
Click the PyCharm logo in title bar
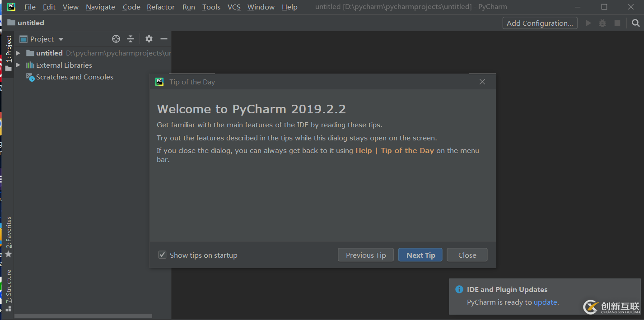click(x=11, y=7)
